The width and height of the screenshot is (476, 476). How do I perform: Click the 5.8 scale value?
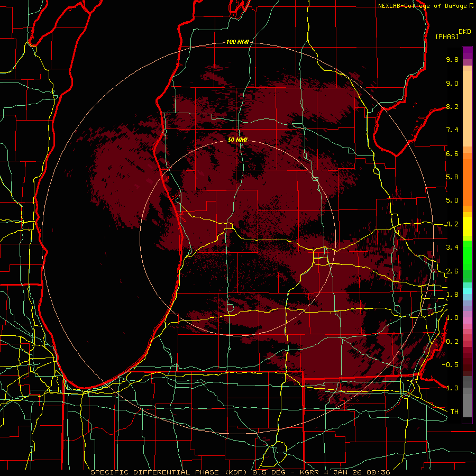[x=452, y=177]
